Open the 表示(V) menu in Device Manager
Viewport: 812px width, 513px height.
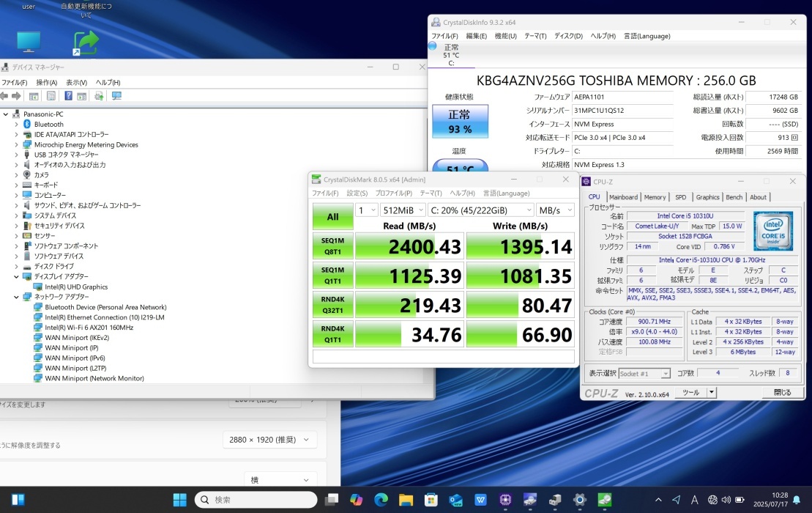(76, 82)
